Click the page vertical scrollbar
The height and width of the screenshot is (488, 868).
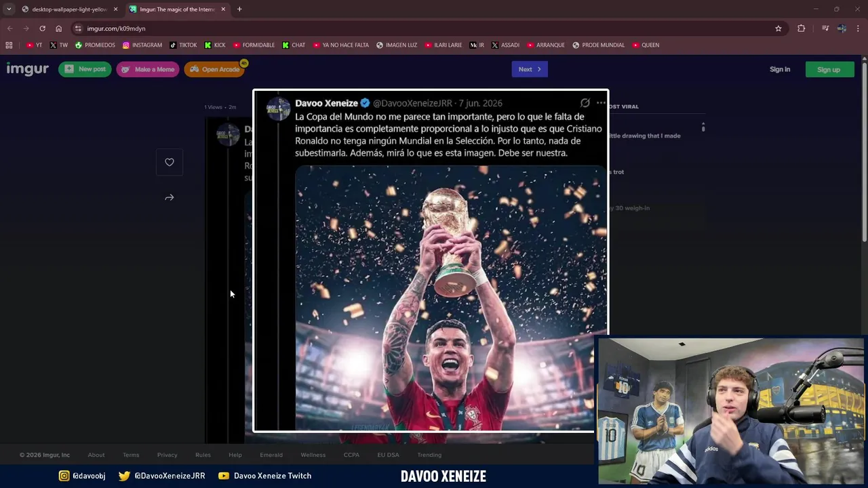[x=864, y=152]
